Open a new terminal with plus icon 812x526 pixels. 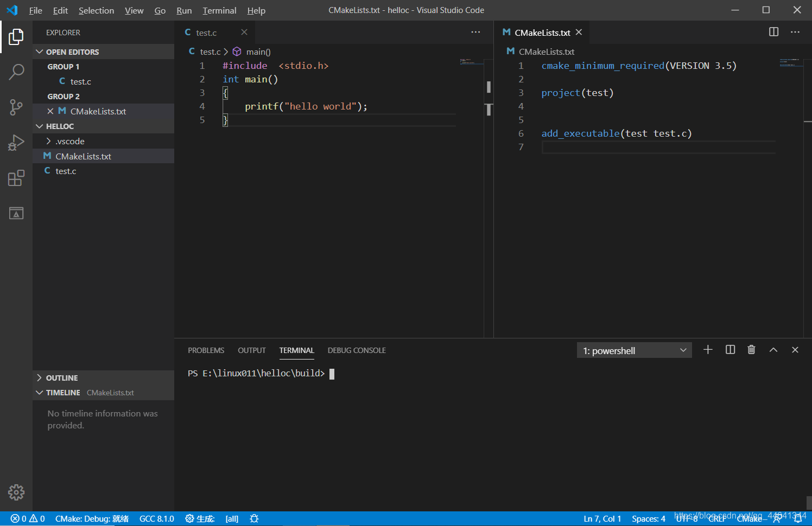pyautogui.click(x=708, y=350)
